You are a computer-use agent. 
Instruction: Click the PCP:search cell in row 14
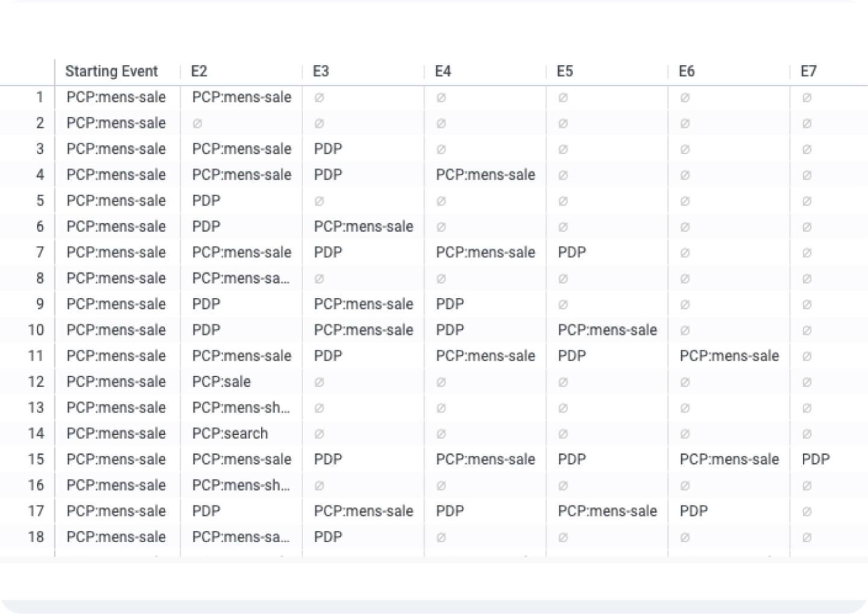(x=230, y=433)
